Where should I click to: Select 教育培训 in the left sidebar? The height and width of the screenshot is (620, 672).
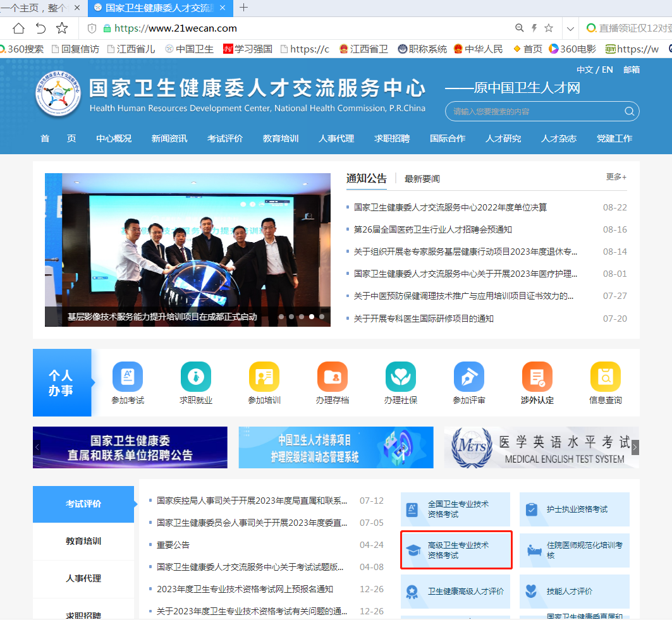pyautogui.click(x=83, y=541)
